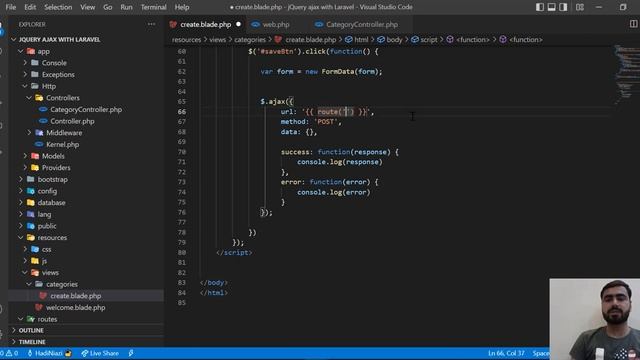Click resources in the breadcrumb
This screenshot has width=640, height=360.
click(x=186, y=40)
